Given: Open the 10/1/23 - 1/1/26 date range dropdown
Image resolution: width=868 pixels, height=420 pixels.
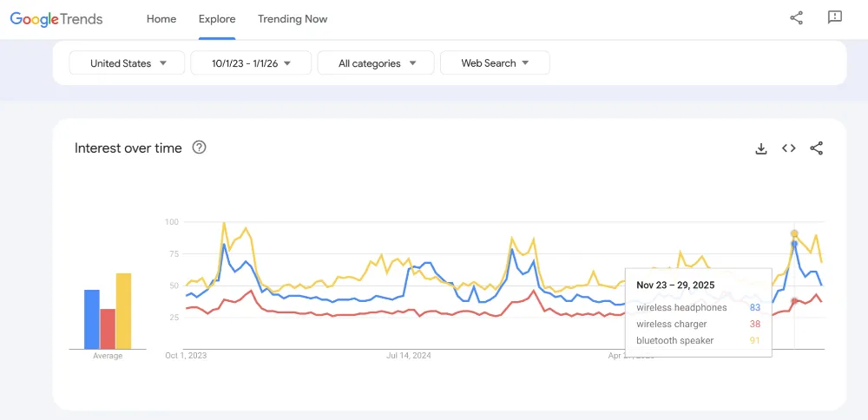Looking at the screenshot, I should [x=251, y=63].
